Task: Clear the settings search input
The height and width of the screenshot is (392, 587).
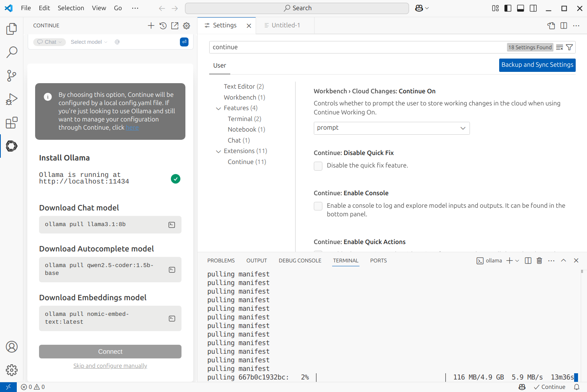Action: [560, 47]
